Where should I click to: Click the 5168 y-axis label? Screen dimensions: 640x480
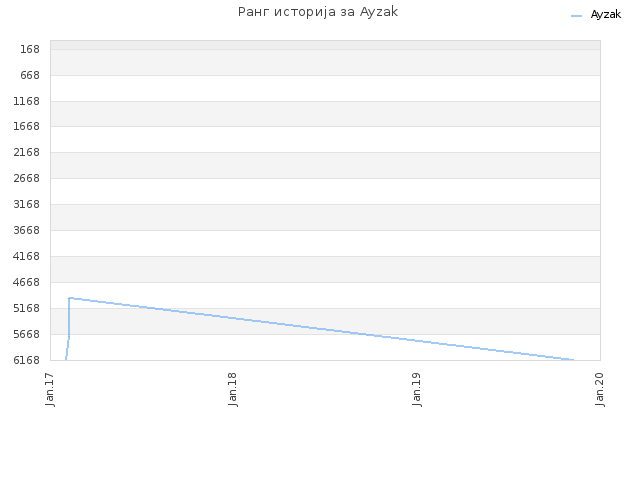pyautogui.click(x=27, y=308)
